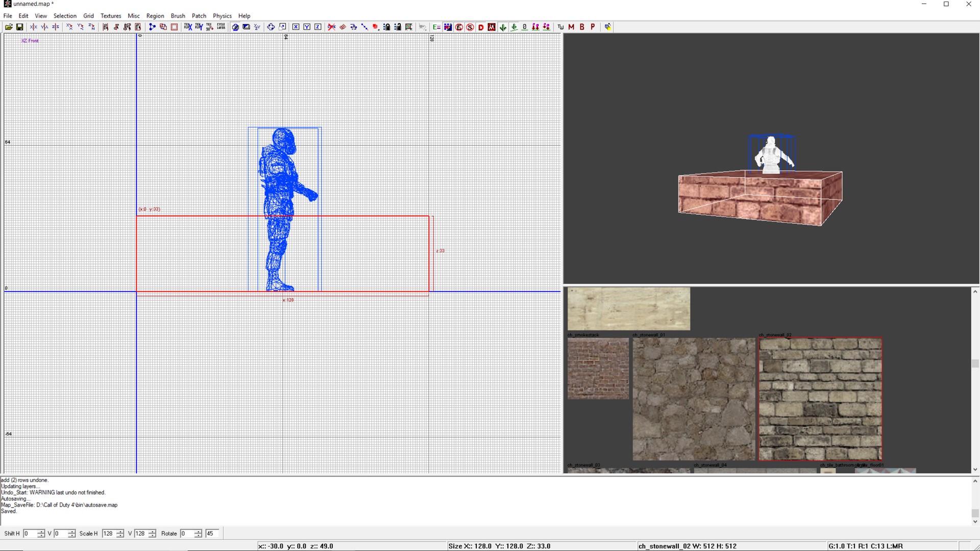The image size is (980, 551).
Task: Select the pale wood texture thumbnail
Action: [x=629, y=309]
